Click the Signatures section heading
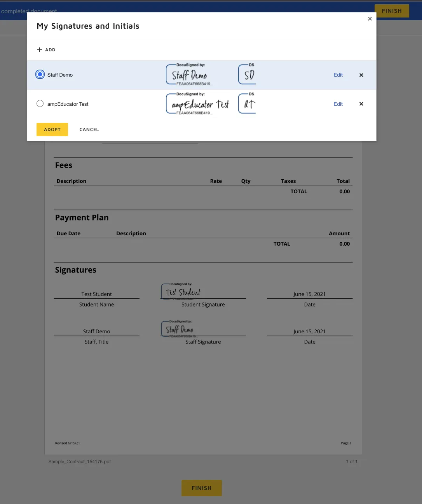This screenshot has height=504, width=422. pyautogui.click(x=76, y=270)
